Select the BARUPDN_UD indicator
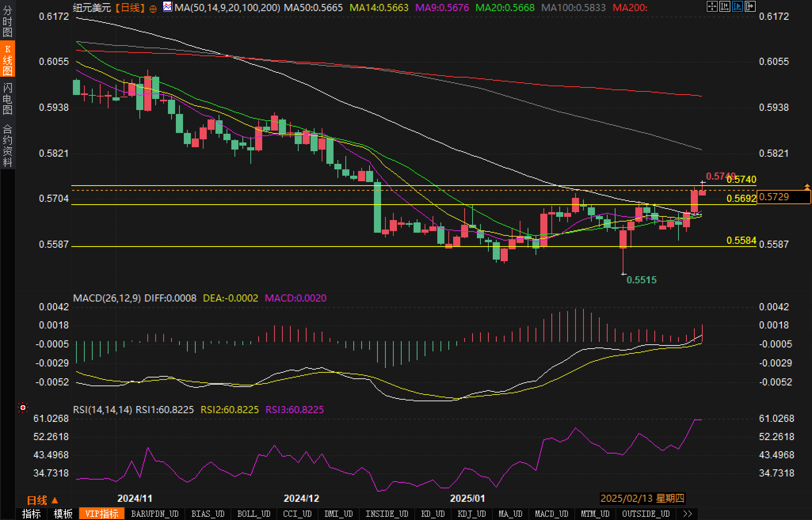Screen dimensions: 812x520 click(155, 514)
